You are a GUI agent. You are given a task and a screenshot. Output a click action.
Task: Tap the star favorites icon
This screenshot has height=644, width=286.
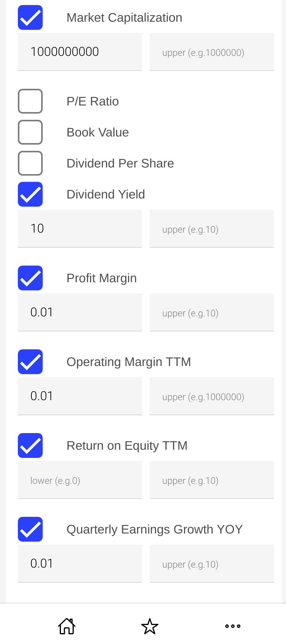[x=150, y=626]
